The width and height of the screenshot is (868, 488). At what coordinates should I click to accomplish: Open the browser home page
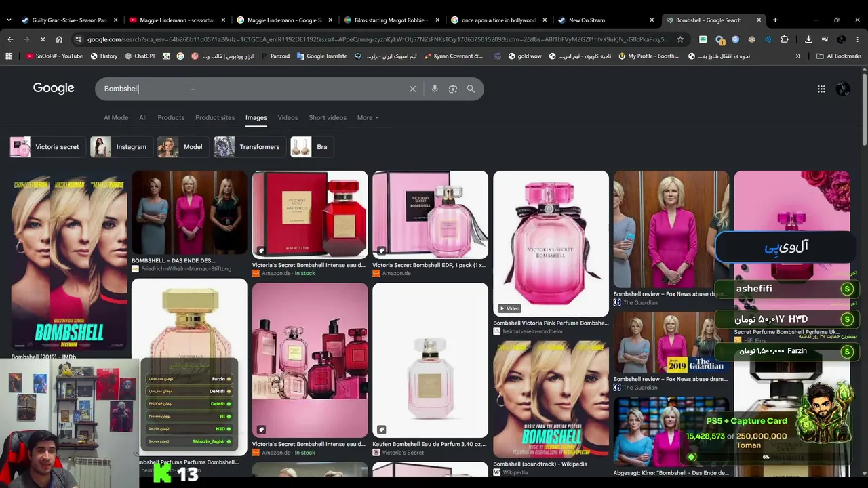click(x=59, y=39)
